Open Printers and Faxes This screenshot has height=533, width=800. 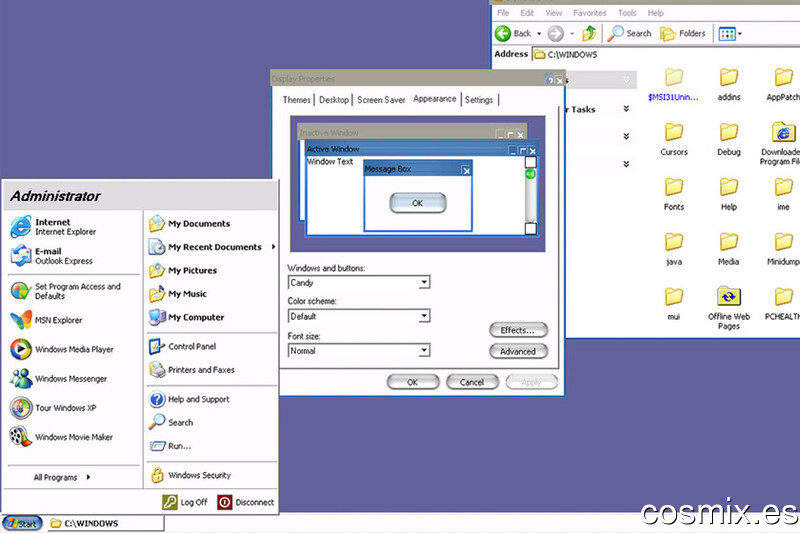coord(192,370)
